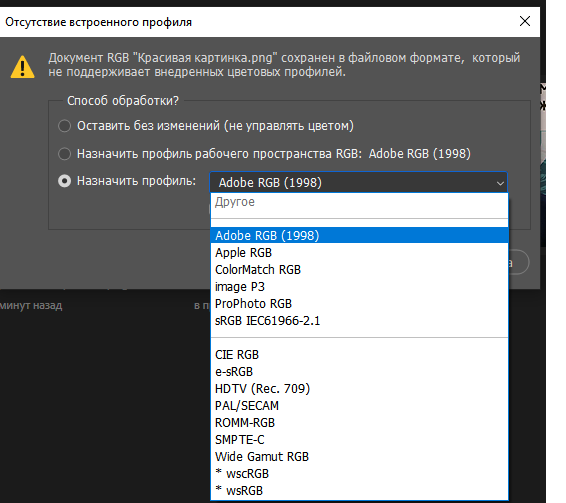Choose * wscRGB profile

(x=359, y=473)
